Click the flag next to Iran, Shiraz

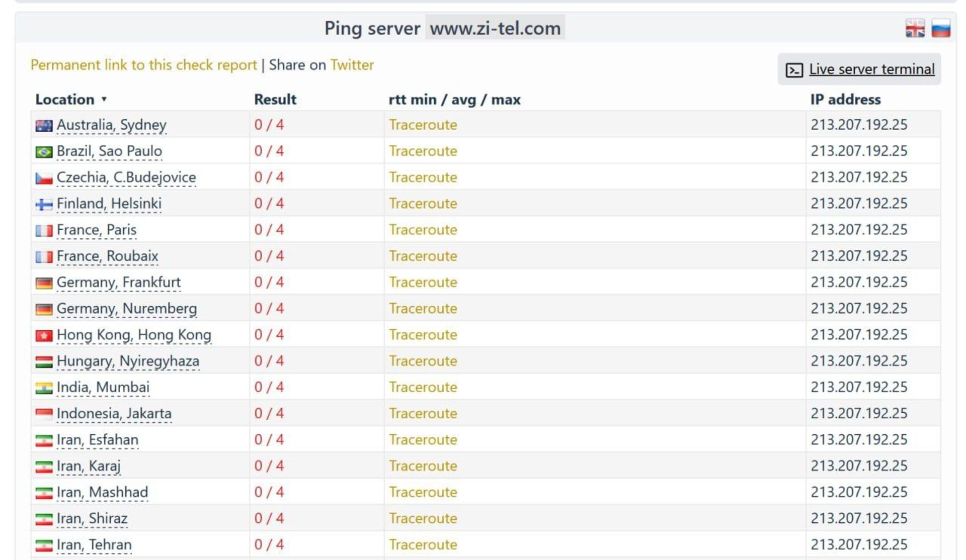(44, 519)
